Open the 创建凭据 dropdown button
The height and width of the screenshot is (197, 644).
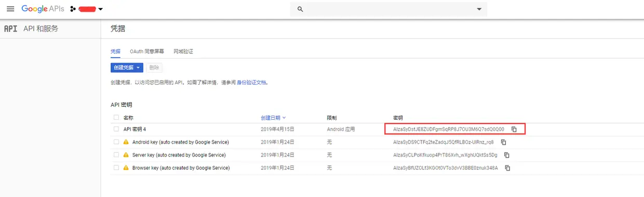pos(127,67)
